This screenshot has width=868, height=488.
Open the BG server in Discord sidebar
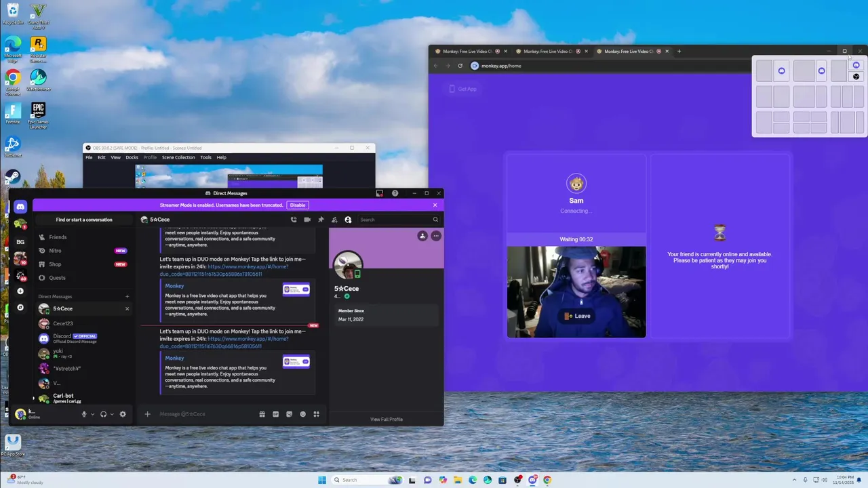20,242
